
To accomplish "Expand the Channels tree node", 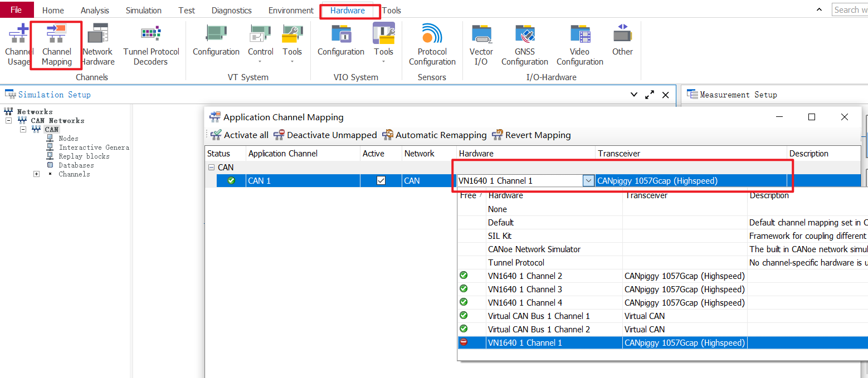I will click(x=36, y=174).
